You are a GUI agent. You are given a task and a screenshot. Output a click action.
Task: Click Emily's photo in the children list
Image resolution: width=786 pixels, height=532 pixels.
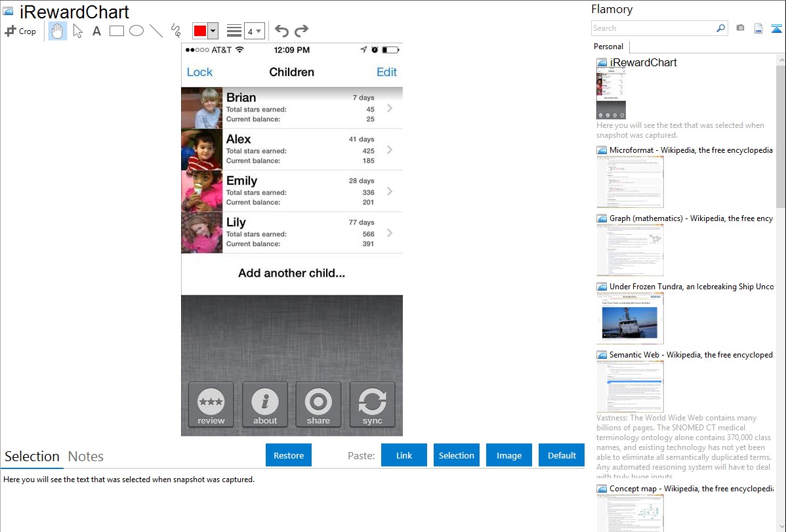tap(201, 191)
